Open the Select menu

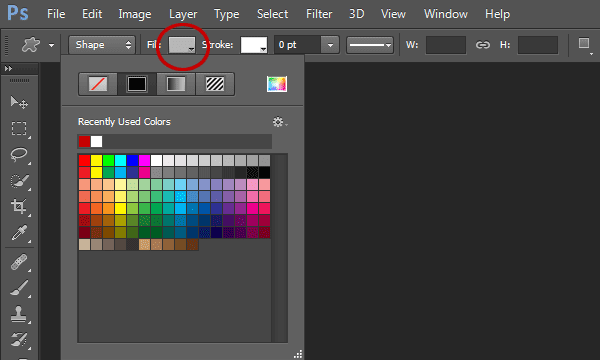click(272, 14)
